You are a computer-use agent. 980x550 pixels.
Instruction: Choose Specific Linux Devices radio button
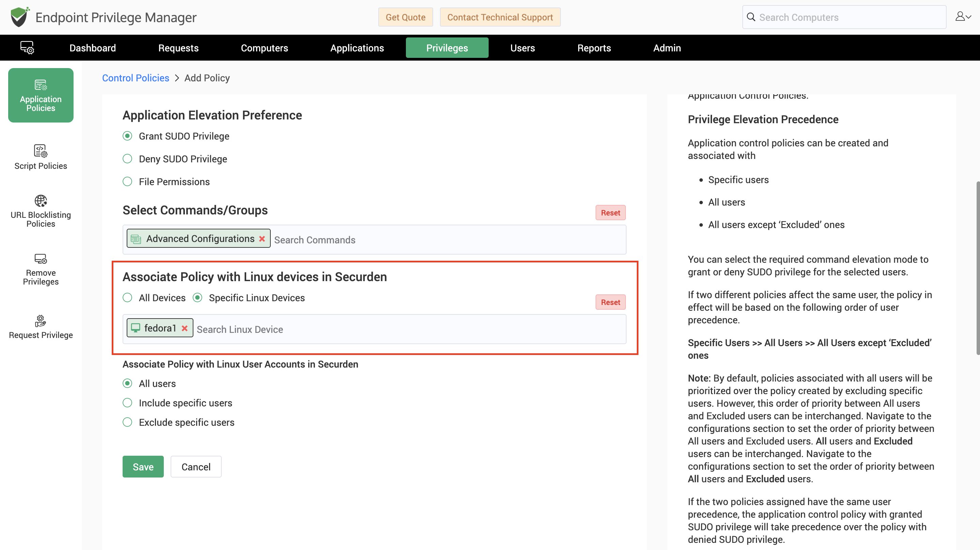coord(197,297)
